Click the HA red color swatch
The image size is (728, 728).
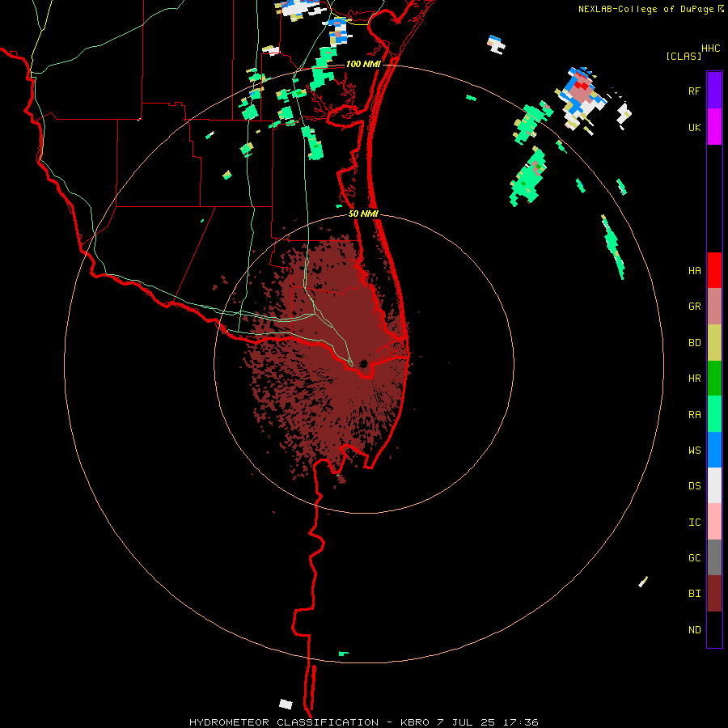pyautogui.click(x=714, y=270)
